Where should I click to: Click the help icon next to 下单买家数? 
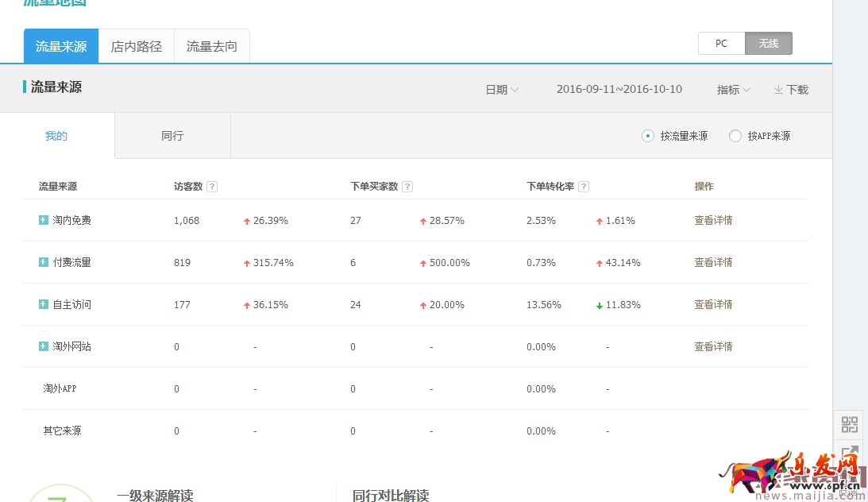(407, 187)
